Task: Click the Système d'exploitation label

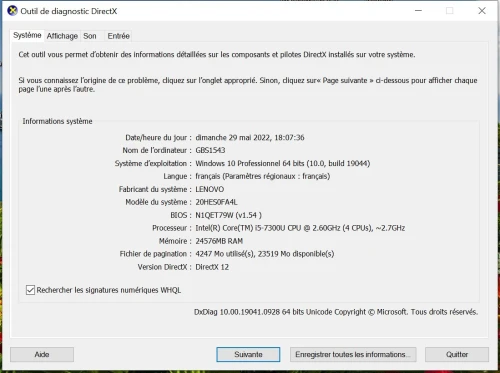Action: 153,163
